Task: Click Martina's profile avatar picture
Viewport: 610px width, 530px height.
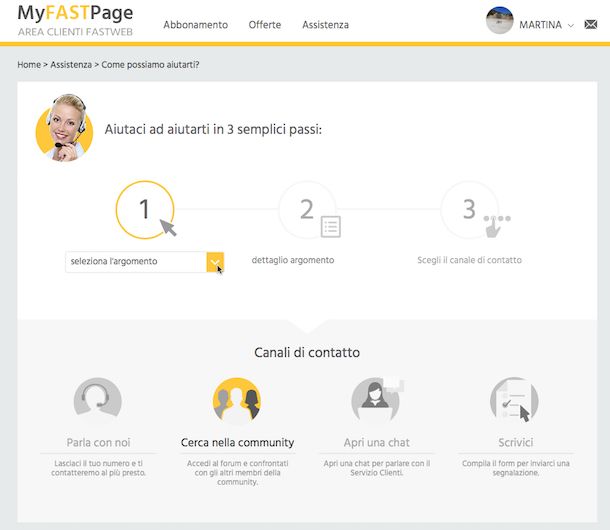Action: point(500,20)
